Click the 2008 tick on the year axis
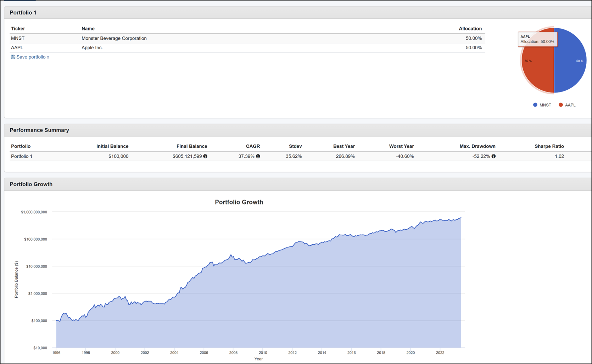The width and height of the screenshot is (592, 364). tap(233, 353)
